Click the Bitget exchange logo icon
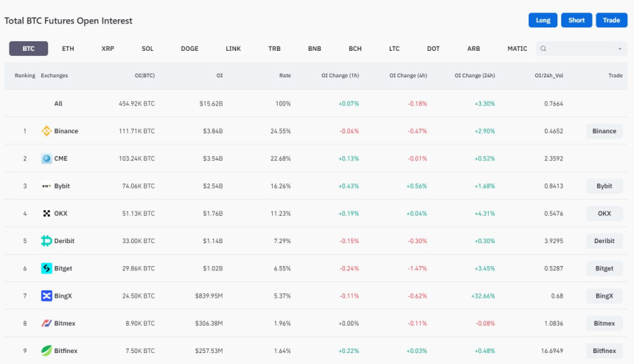 (x=46, y=268)
